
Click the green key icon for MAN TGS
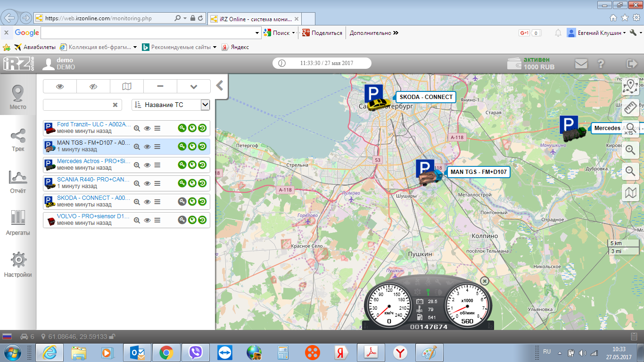coord(182,147)
